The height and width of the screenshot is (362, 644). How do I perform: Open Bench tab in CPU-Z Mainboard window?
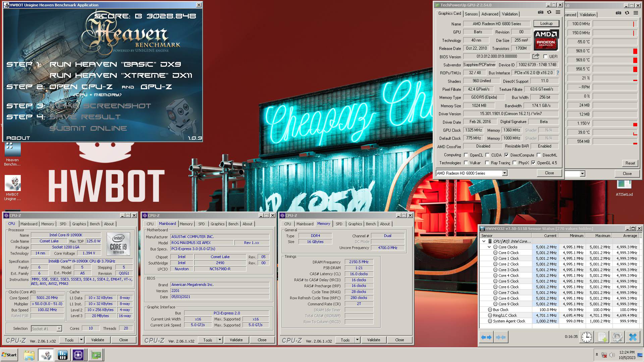pos(233,224)
